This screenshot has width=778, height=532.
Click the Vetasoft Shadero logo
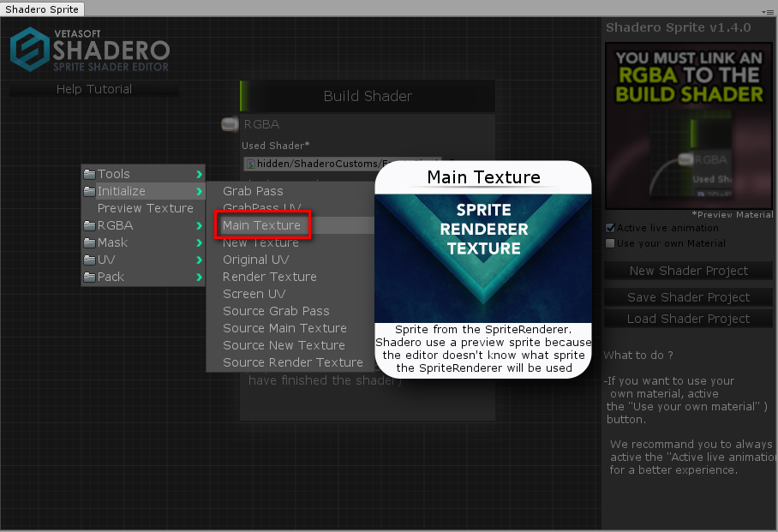(90, 50)
